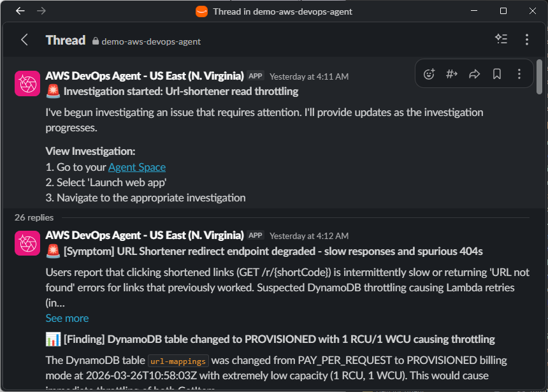
Task: Open the Agent Space link
Action: (136, 167)
